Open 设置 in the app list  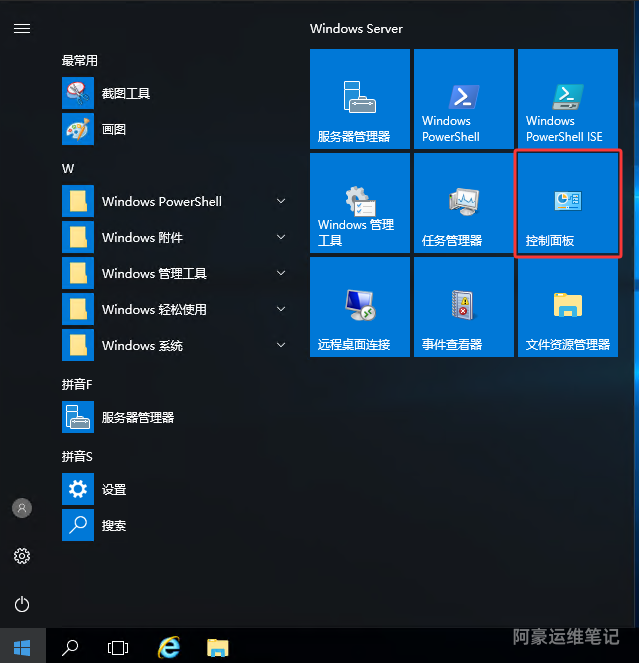point(114,489)
